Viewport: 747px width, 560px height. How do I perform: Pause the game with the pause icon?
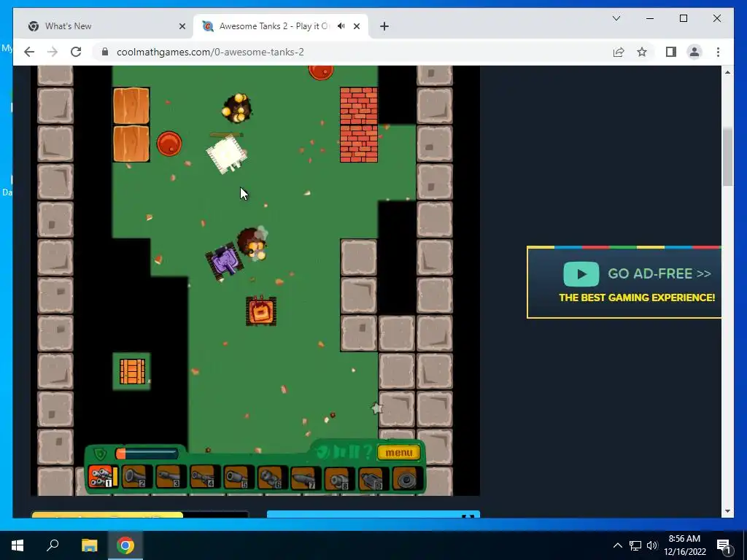354,451
